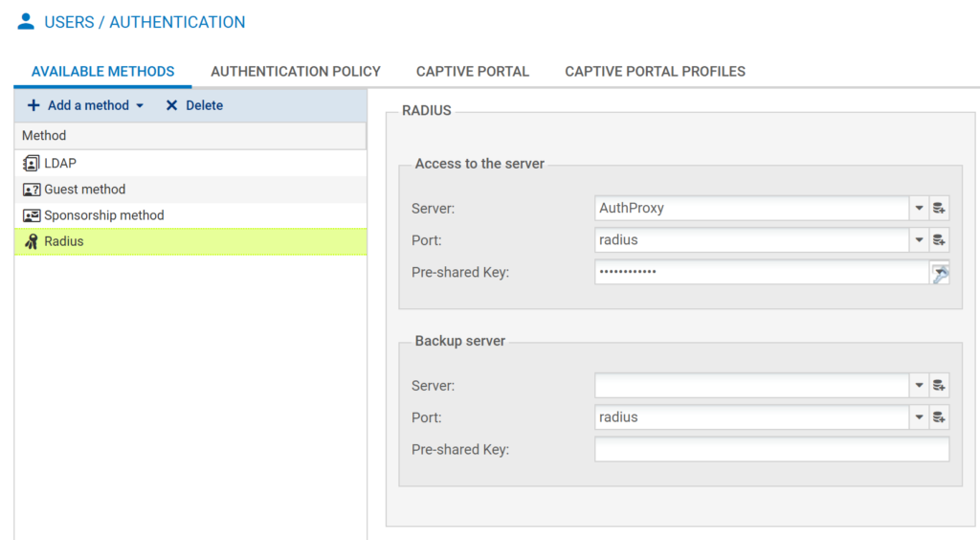Open the main Port radius dropdown
Screen dimensions: 980x540
919,240
